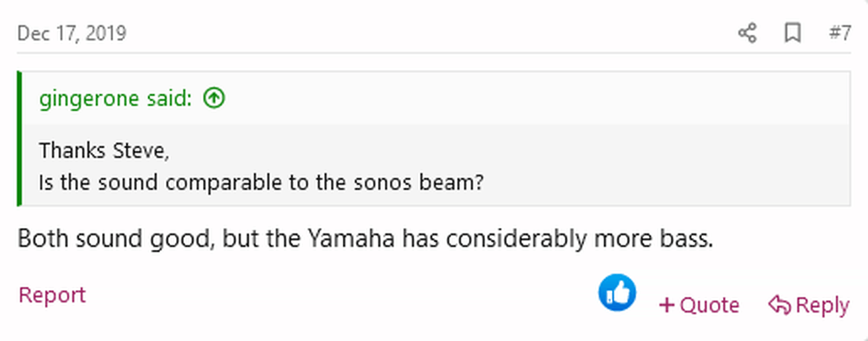868x341 pixels.
Task: Click the quoted sonos beam question text
Action: (x=261, y=182)
